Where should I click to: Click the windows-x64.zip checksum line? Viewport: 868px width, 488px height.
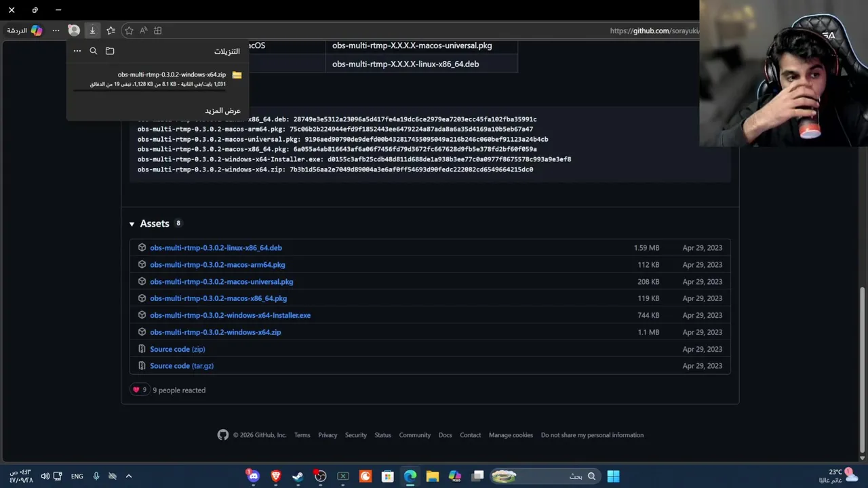(x=335, y=169)
